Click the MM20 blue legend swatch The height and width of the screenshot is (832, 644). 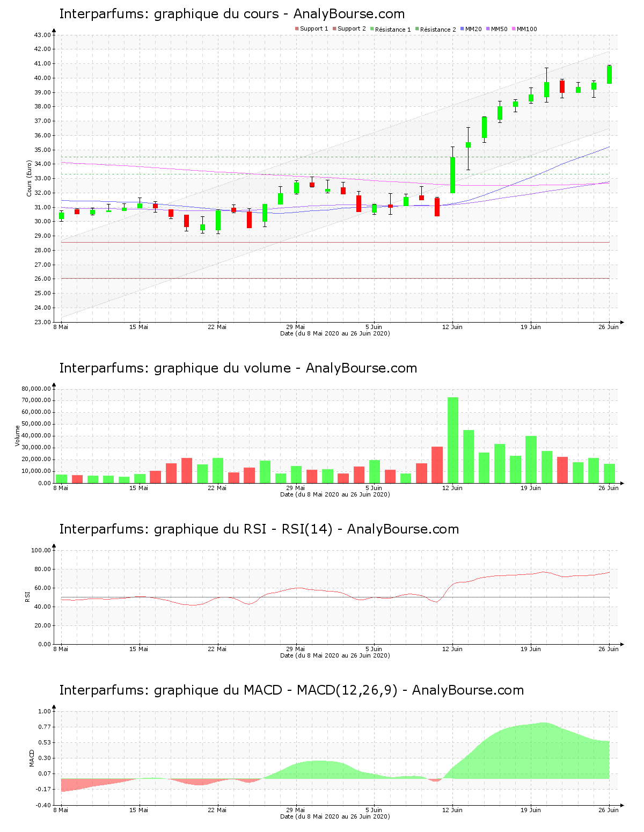pyautogui.click(x=462, y=29)
